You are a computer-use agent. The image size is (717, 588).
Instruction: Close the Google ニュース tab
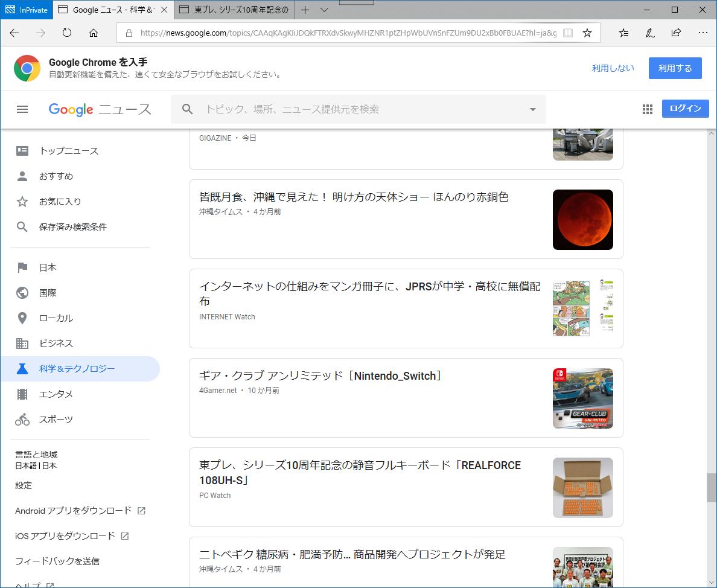[164, 10]
